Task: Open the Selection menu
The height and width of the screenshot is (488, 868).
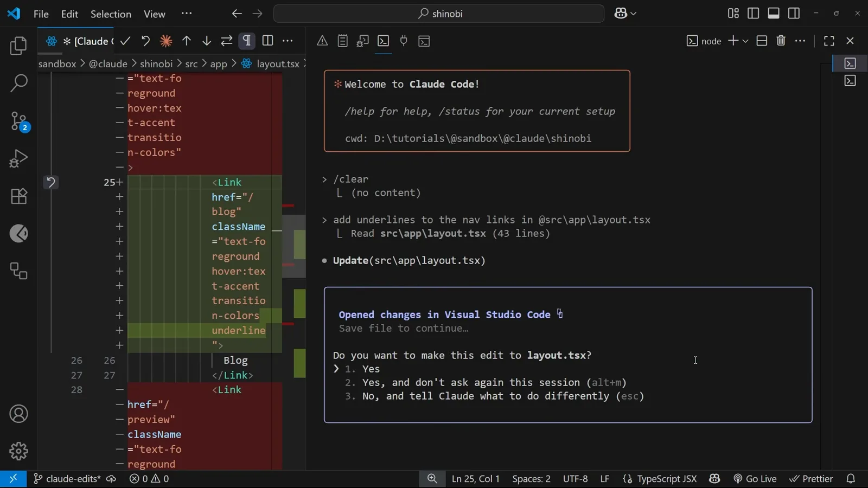Action: coord(111,14)
